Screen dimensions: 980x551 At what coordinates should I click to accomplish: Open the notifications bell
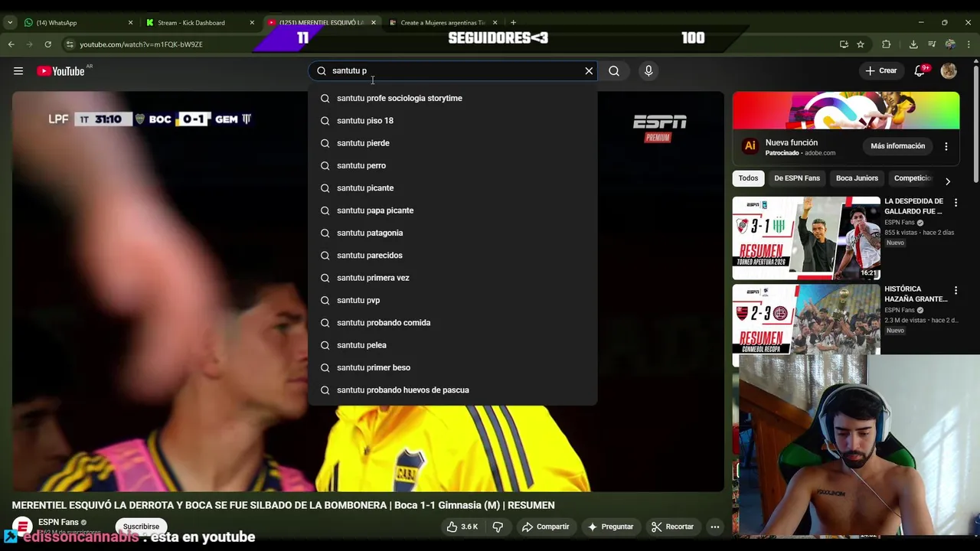coord(920,70)
